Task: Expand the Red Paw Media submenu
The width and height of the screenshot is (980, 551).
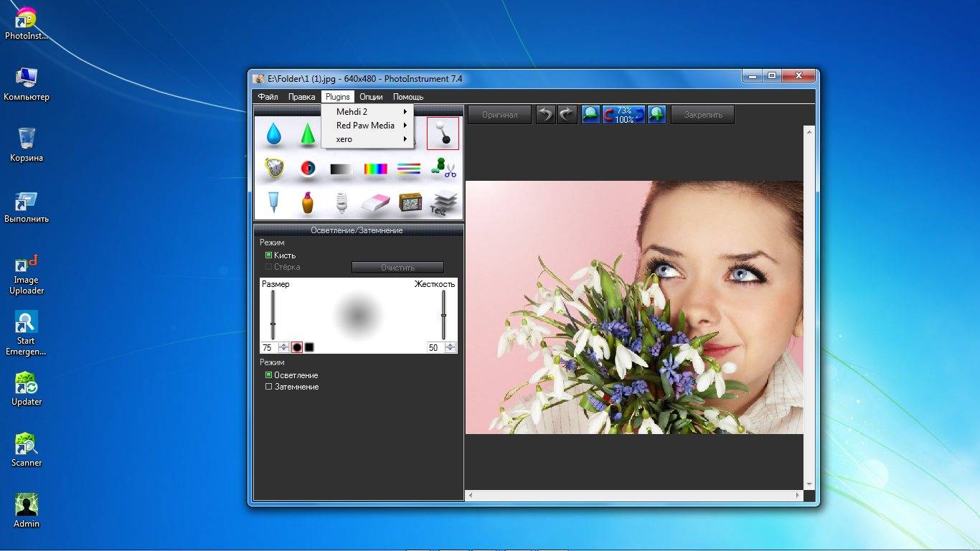Action: (x=367, y=125)
